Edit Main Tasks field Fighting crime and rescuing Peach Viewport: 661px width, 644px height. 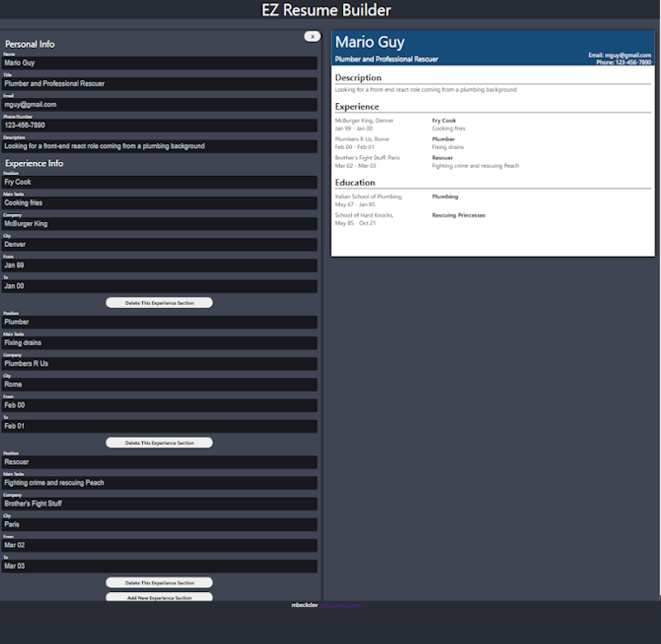(159, 483)
